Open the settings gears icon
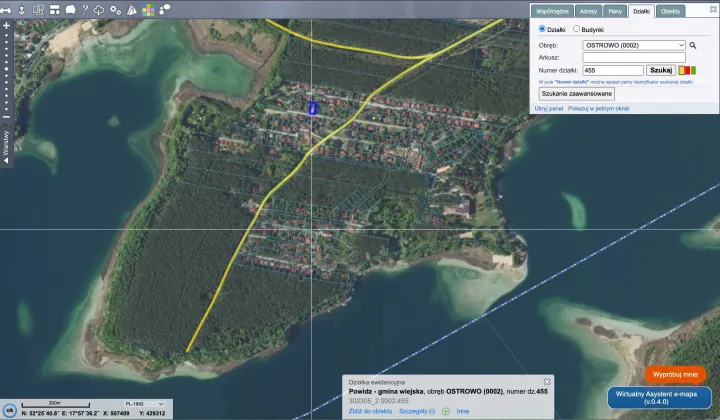The image size is (720, 420). point(115,10)
